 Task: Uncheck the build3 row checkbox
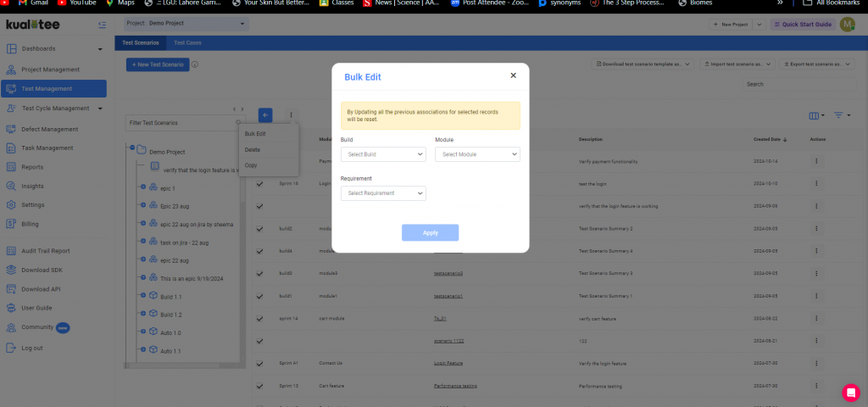coord(259,274)
